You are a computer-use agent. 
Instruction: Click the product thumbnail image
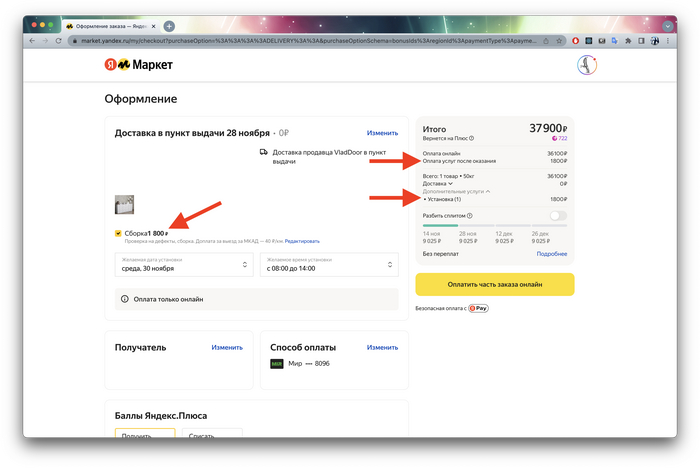[x=124, y=205]
